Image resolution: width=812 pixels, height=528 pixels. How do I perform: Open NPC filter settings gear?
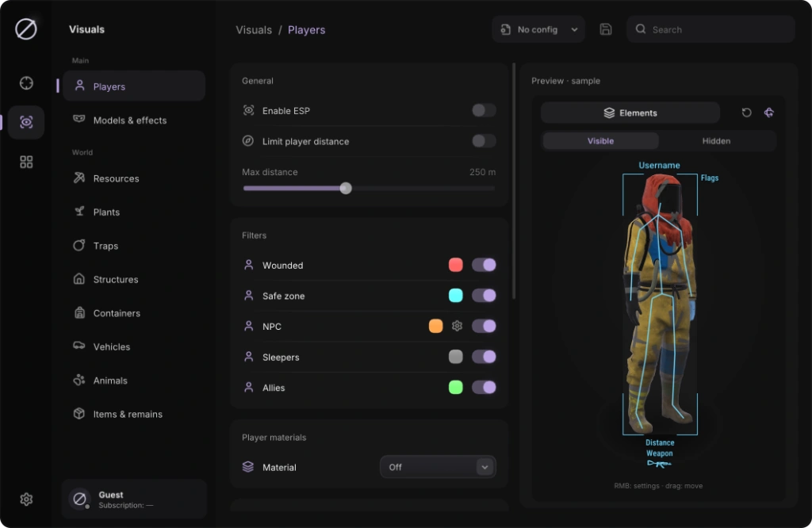click(x=457, y=326)
